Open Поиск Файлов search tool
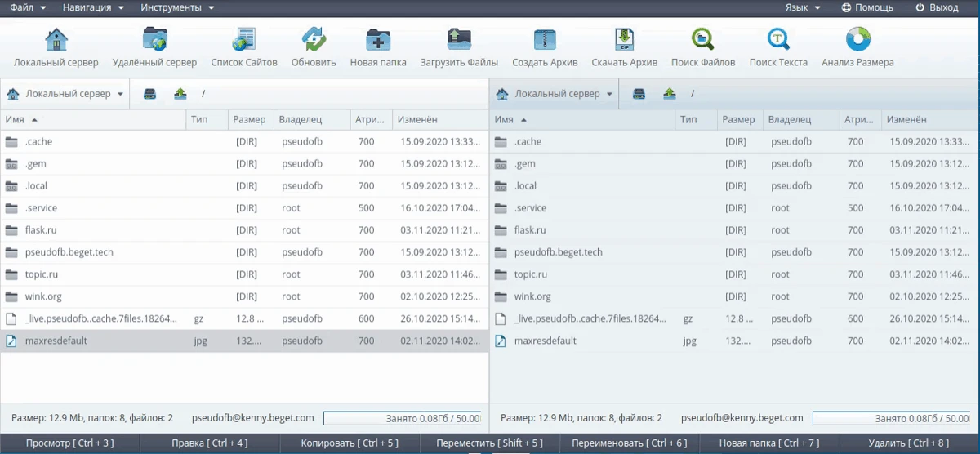Image resolution: width=980 pixels, height=454 pixels. point(702,40)
